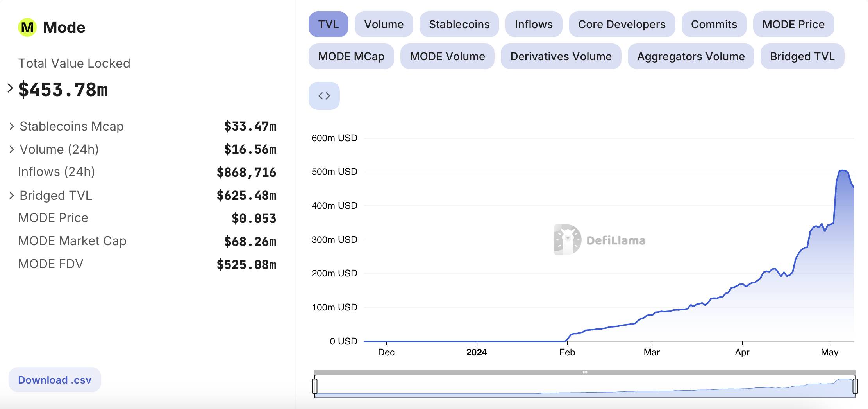Click the $868,716 inflows value
Screen dimensions: 868x409
(x=246, y=172)
